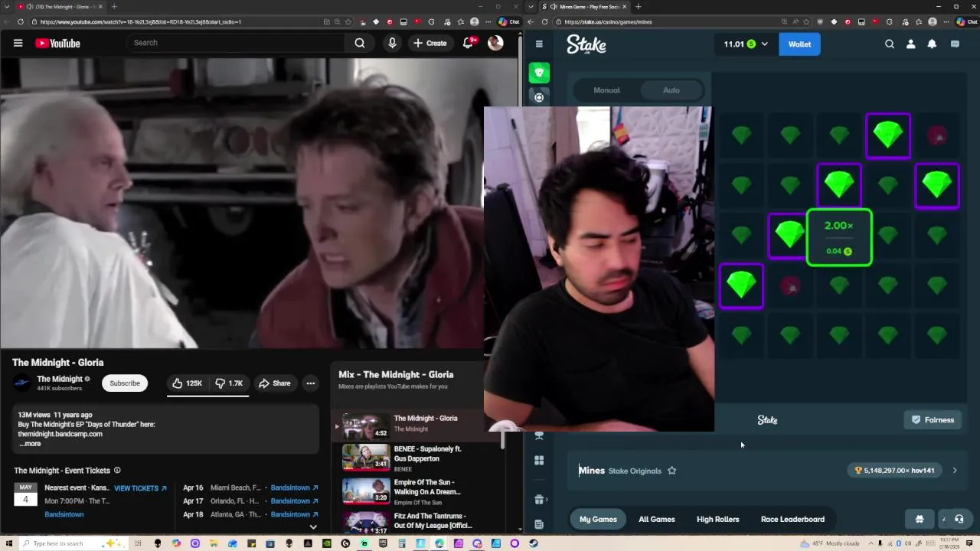Go to the YouTube home logo
This screenshot has width=980, height=551.
[x=57, y=43]
